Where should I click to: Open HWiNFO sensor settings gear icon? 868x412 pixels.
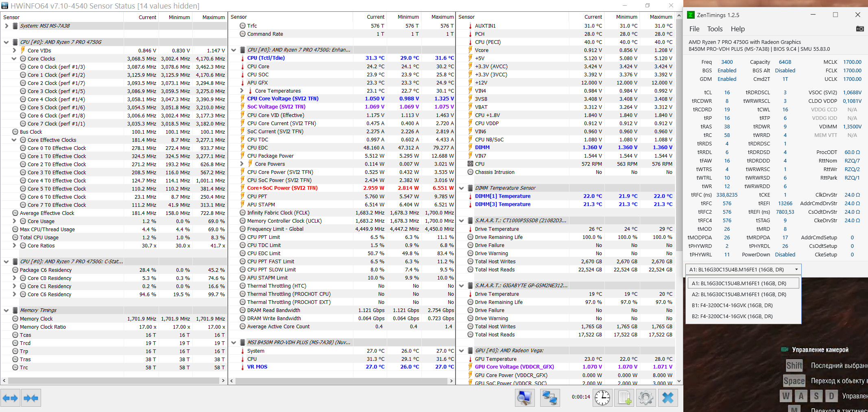pyautogui.click(x=646, y=398)
